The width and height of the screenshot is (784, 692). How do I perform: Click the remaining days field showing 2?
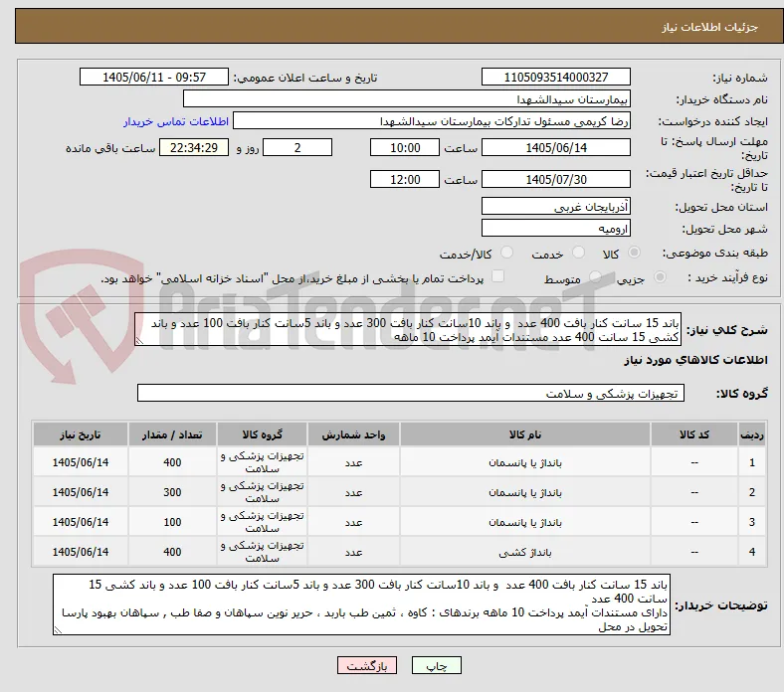pos(297,147)
